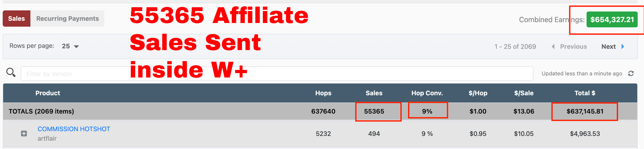Go to the Next page
Image resolution: width=644 pixels, height=149 pixels.
click(608, 47)
